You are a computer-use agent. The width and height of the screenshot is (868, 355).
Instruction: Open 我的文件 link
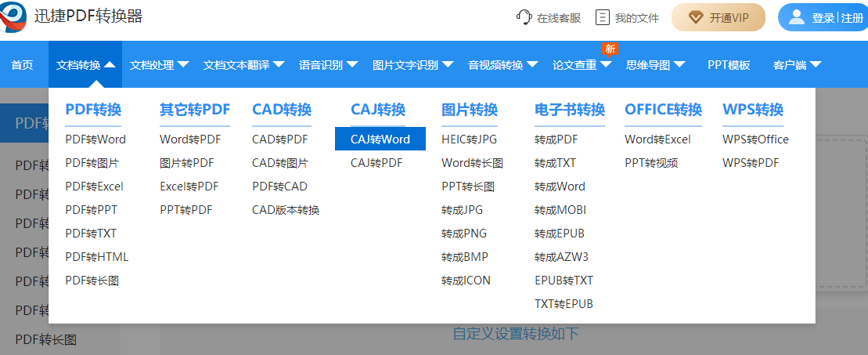(636, 18)
